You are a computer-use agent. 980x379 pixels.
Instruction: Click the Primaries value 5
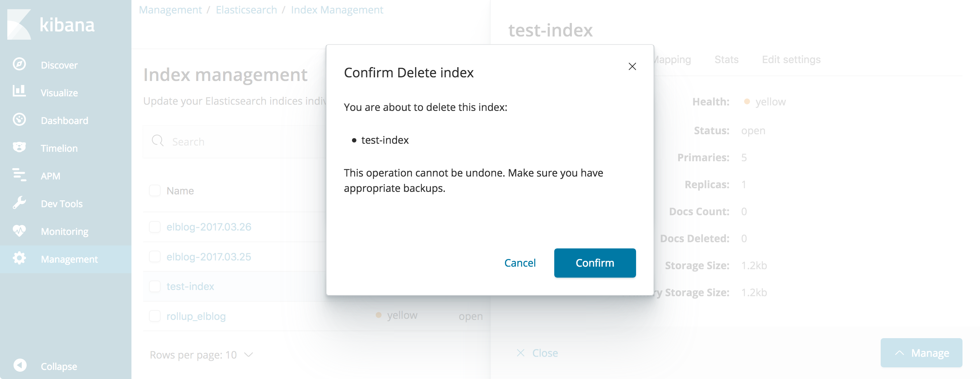(744, 157)
